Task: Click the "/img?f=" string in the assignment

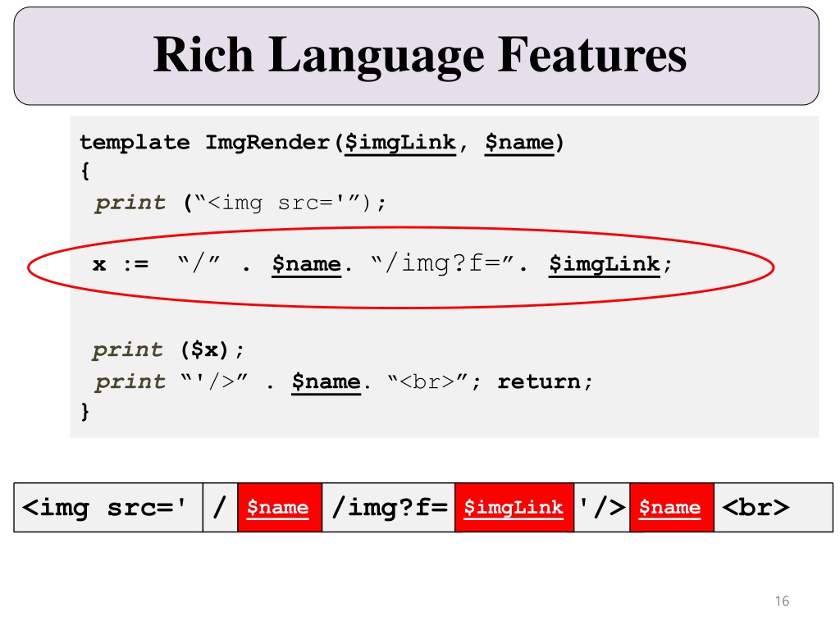Action: (442, 263)
